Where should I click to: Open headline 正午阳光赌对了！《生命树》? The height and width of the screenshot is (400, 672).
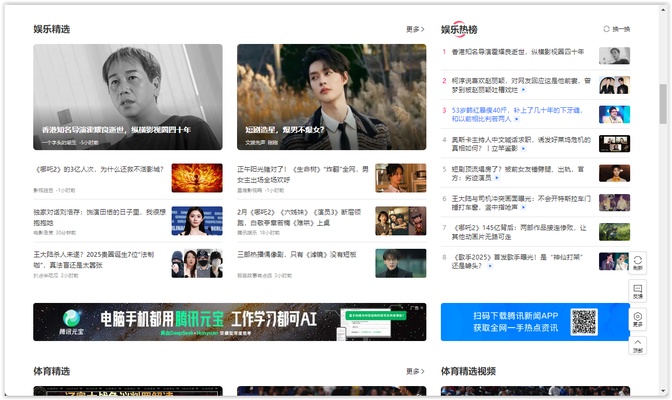[303, 174]
